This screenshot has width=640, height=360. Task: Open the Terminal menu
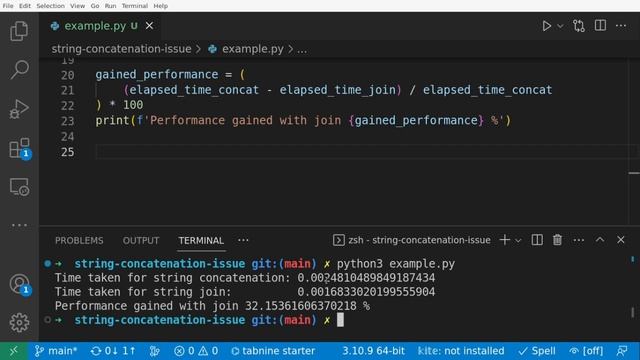[x=135, y=6]
